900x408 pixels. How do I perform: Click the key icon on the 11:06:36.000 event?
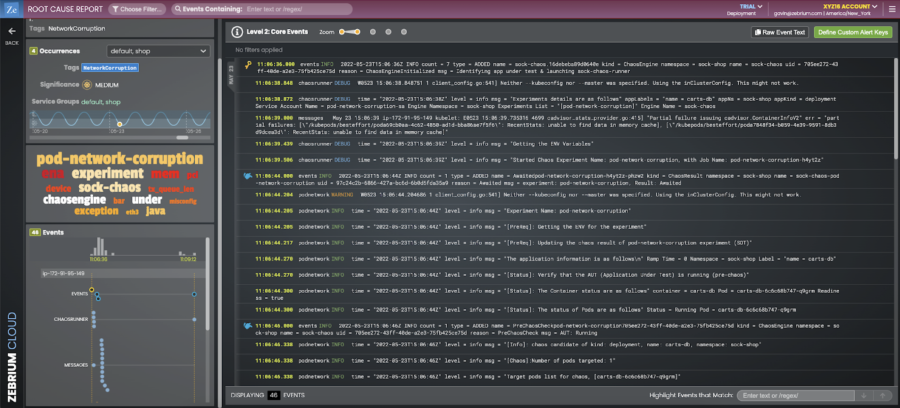coord(248,65)
